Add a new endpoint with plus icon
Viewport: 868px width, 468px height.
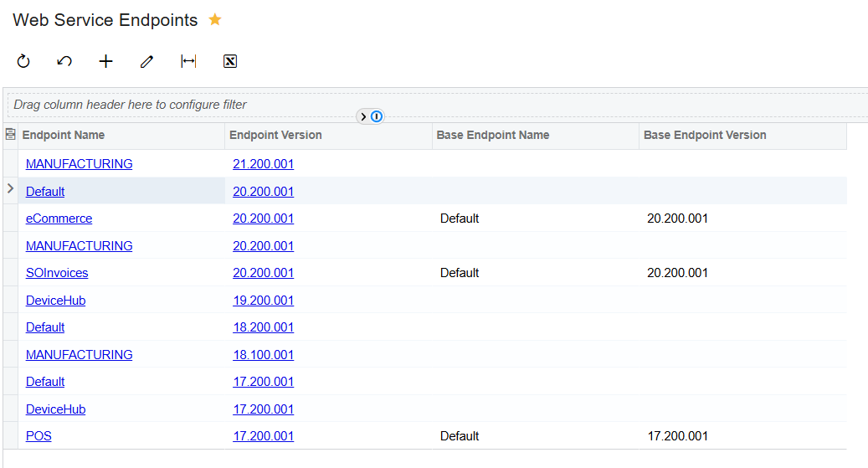point(105,61)
